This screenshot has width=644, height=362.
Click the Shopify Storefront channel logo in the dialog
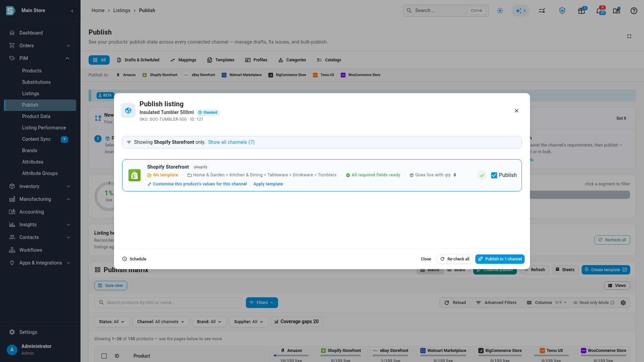click(x=135, y=175)
